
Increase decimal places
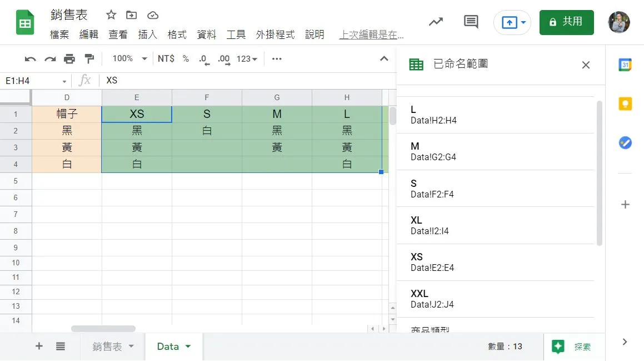click(x=224, y=59)
